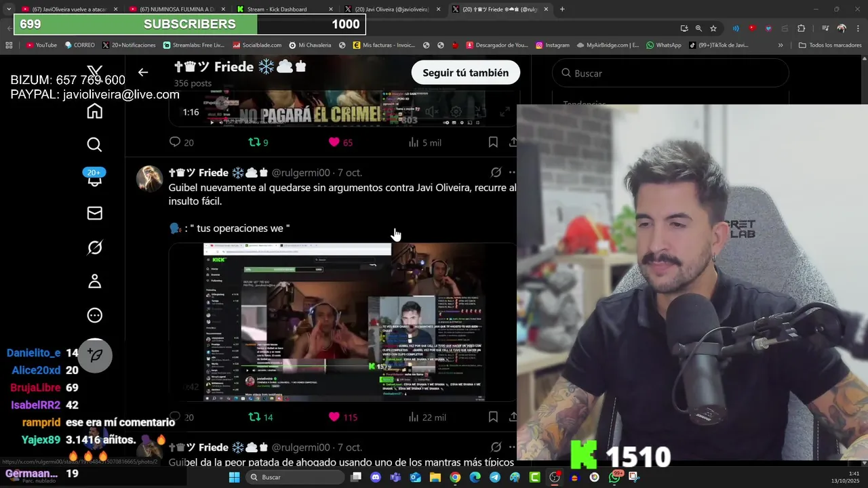Bookmark this page with the star icon

point(713,28)
